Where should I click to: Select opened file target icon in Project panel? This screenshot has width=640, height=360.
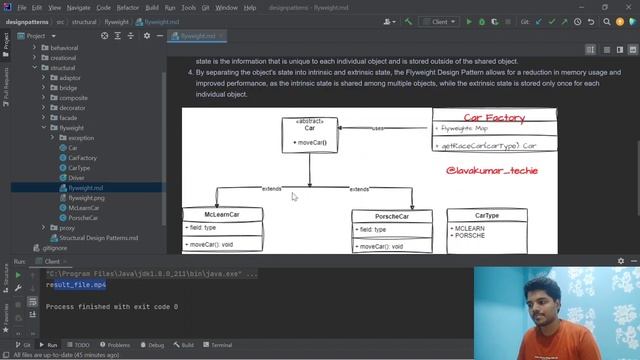[104, 36]
